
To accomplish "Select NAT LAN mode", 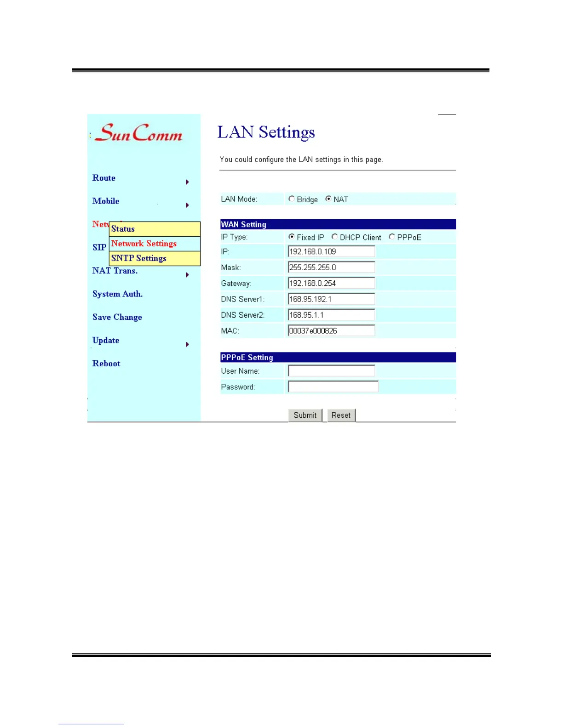I will (328, 199).
